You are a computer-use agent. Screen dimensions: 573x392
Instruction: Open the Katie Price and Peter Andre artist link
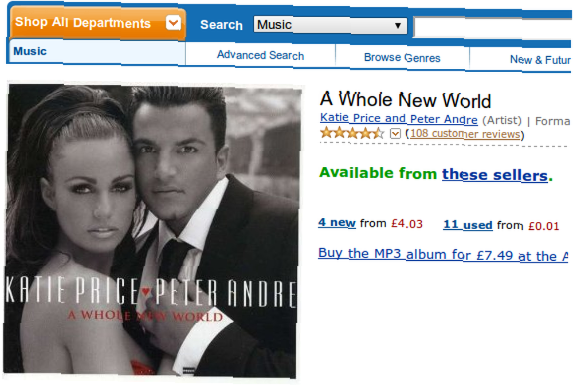tap(399, 119)
